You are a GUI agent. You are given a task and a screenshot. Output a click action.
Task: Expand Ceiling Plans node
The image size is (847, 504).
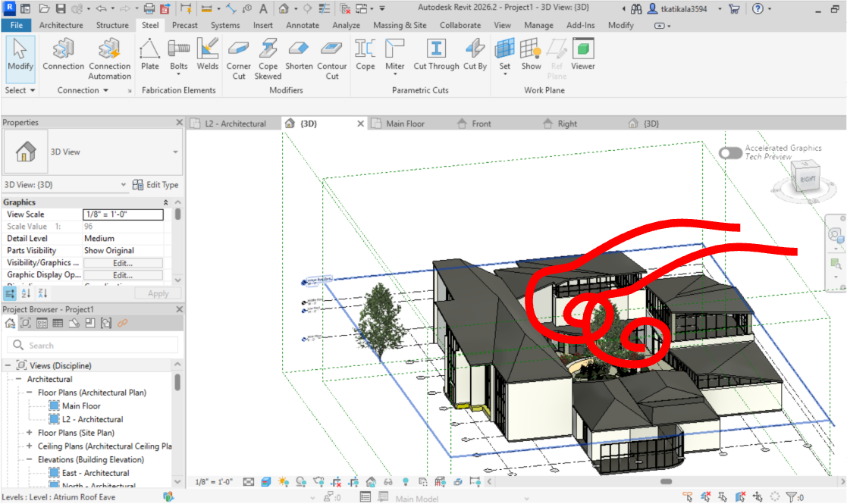click(29, 446)
